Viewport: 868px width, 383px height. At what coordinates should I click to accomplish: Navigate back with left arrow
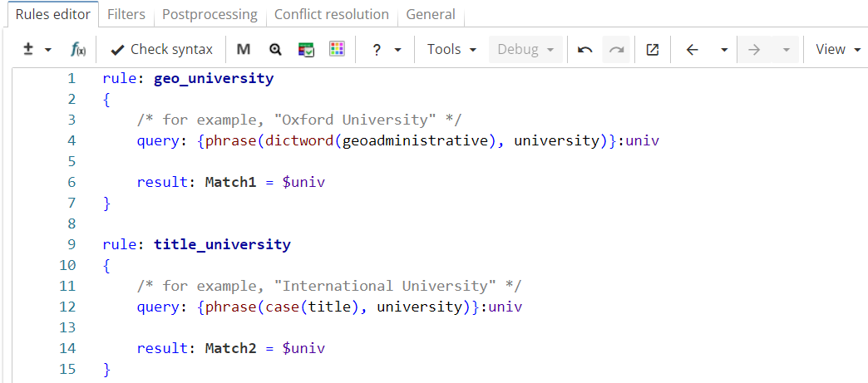pos(692,49)
